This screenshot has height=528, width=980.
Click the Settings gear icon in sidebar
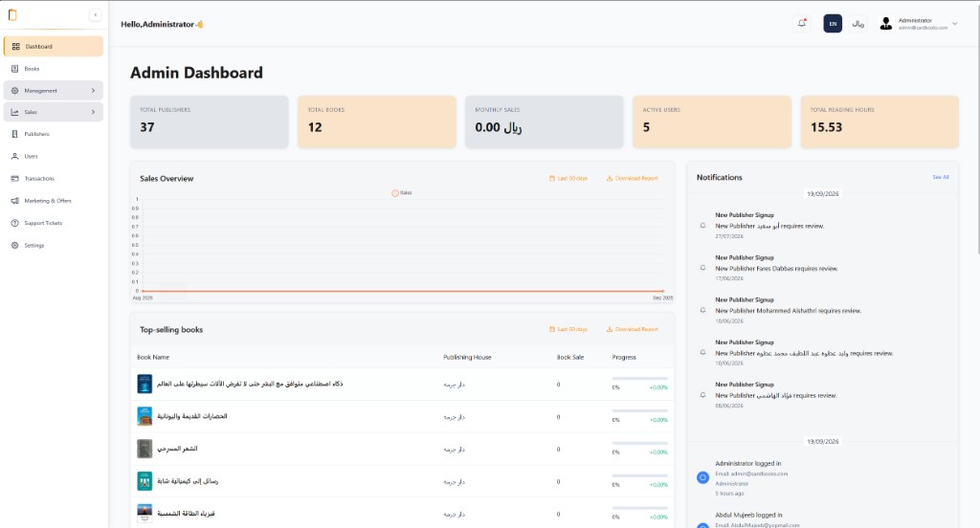coord(15,246)
